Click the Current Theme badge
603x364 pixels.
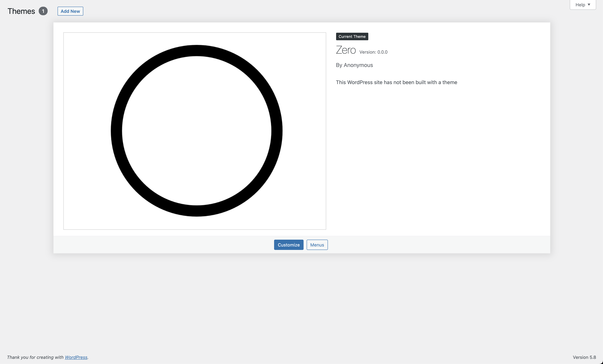click(x=352, y=36)
